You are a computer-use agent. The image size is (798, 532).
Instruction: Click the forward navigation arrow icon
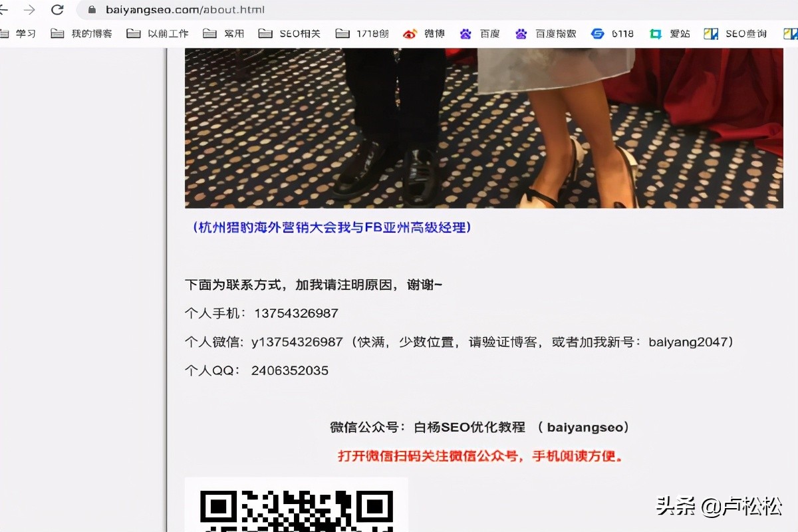[x=28, y=9]
